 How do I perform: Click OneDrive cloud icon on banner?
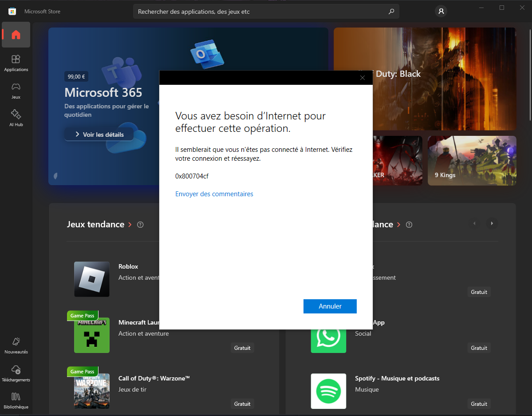(x=126, y=138)
